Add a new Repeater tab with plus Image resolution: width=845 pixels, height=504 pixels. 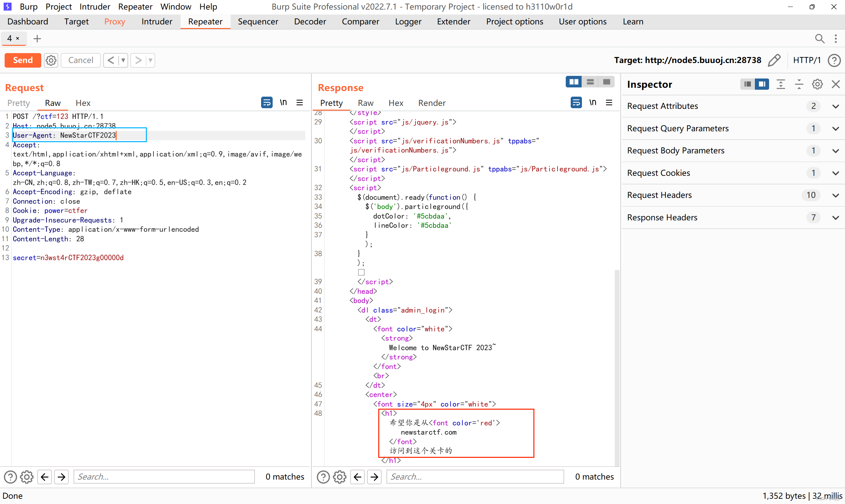coord(37,39)
